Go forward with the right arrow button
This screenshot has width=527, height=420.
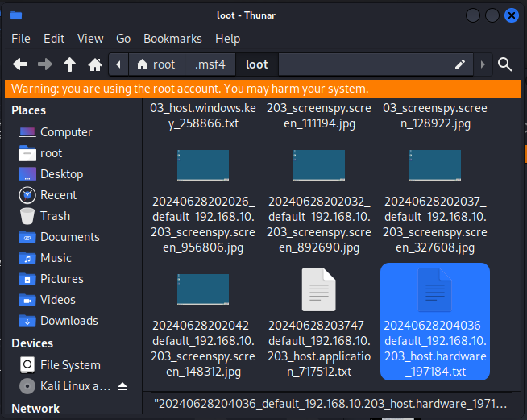pyautogui.click(x=44, y=64)
